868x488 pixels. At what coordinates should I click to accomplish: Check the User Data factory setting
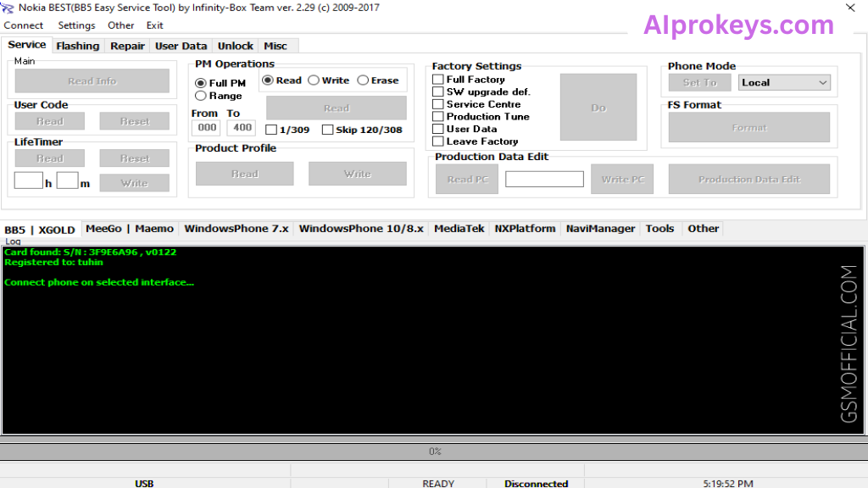click(465, 129)
